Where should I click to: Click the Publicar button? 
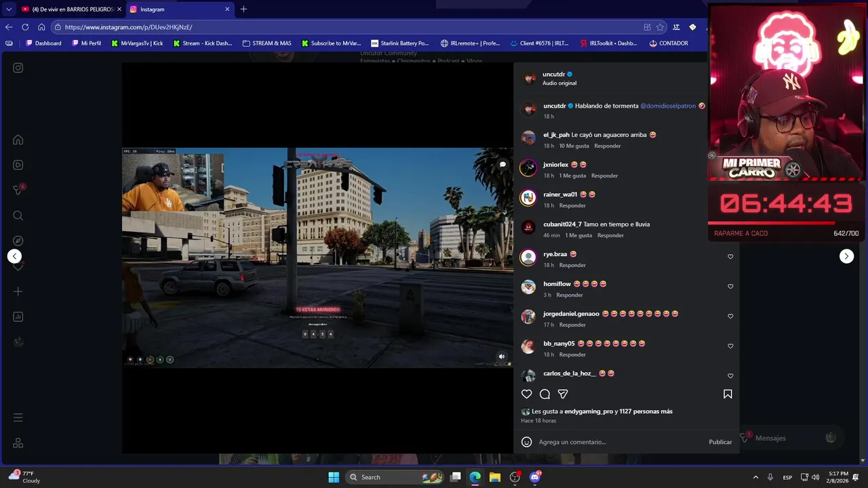click(x=720, y=442)
